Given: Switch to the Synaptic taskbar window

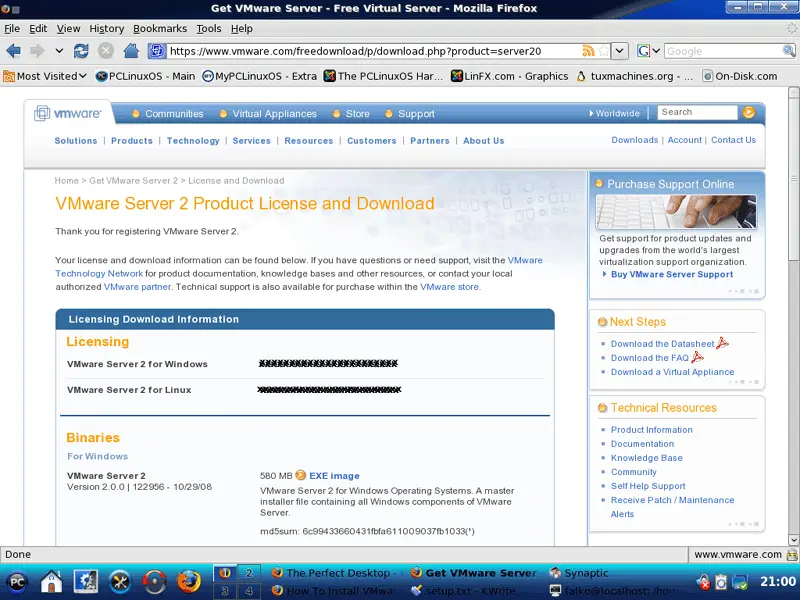Looking at the screenshot, I should tap(580, 573).
